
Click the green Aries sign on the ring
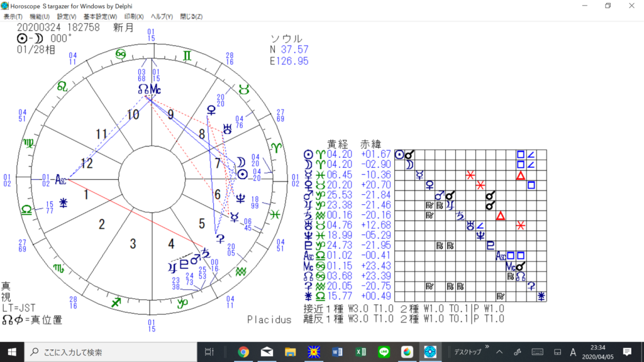(x=277, y=148)
